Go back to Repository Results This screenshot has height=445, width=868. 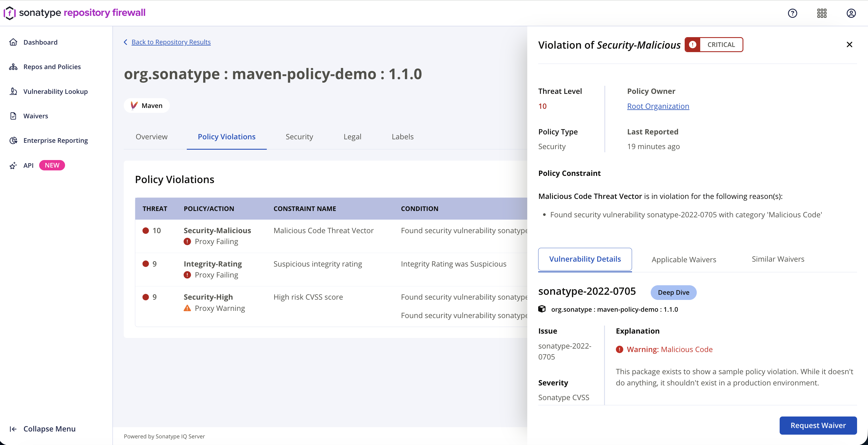[171, 42]
